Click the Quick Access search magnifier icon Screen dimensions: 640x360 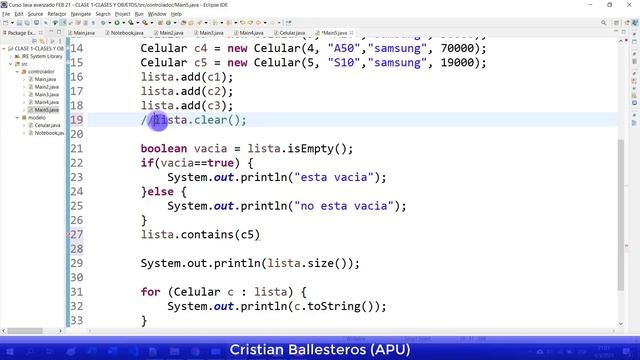[604, 23]
